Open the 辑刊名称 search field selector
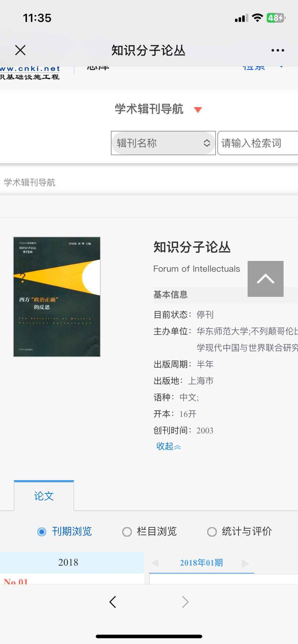Image resolution: width=298 pixels, height=644 pixels. (163, 143)
